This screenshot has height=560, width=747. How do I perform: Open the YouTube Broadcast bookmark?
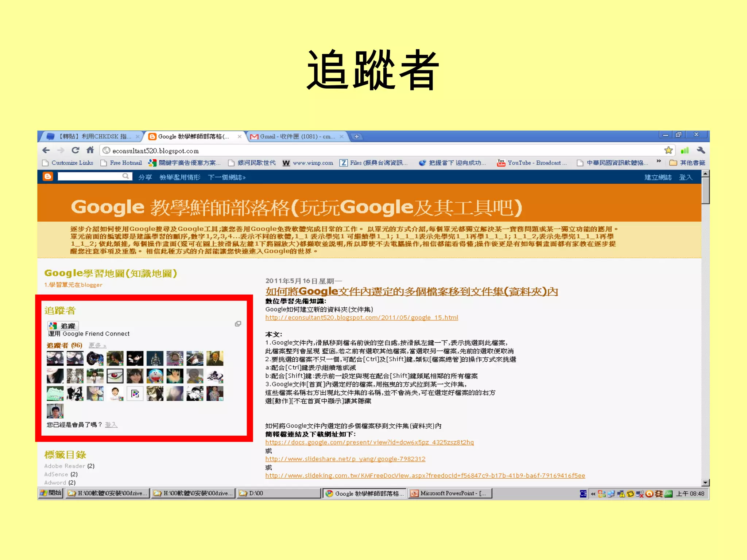(532, 163)
